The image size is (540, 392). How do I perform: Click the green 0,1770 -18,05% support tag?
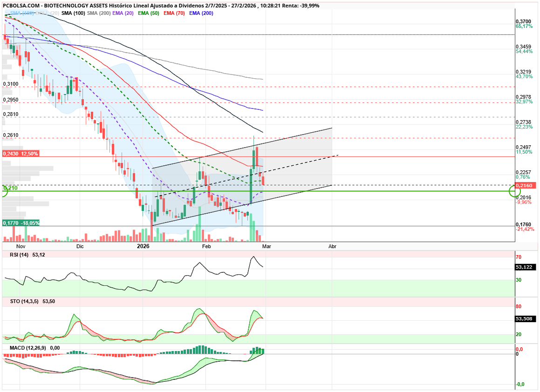click(21, 223)
